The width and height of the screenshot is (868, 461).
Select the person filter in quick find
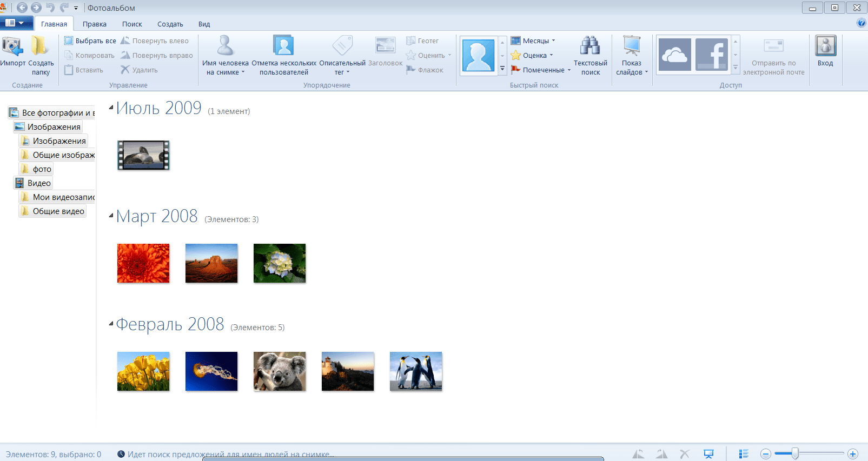478,55
